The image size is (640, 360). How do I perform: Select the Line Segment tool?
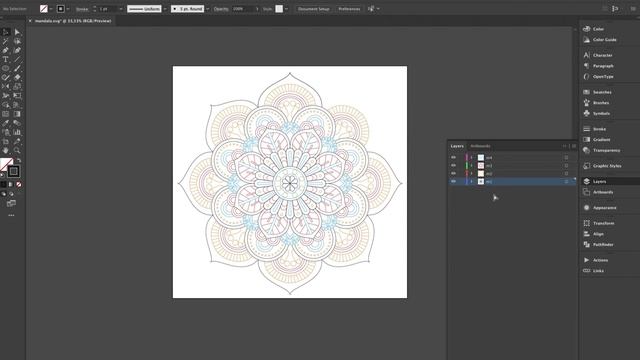point(17,60)
